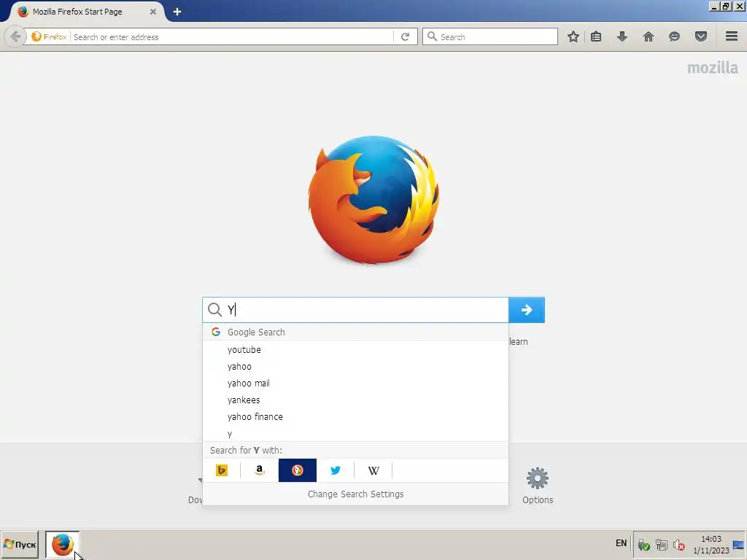
Task: Open the Pocket list icon
Action: click(701, 36)
